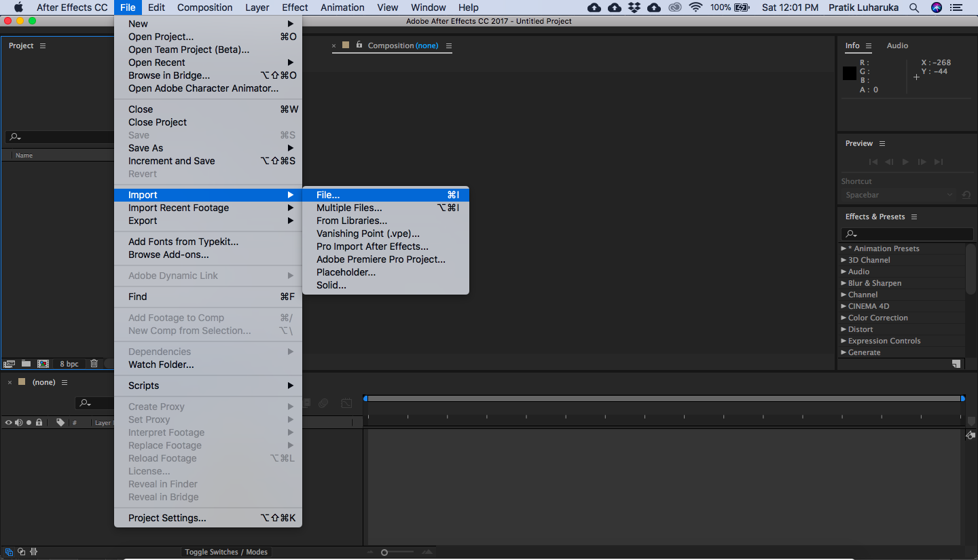Image resolution: width=978 pixels, height=560 pixels.
Task: Open the Composition panel menu icon
Action: point(448,45)
